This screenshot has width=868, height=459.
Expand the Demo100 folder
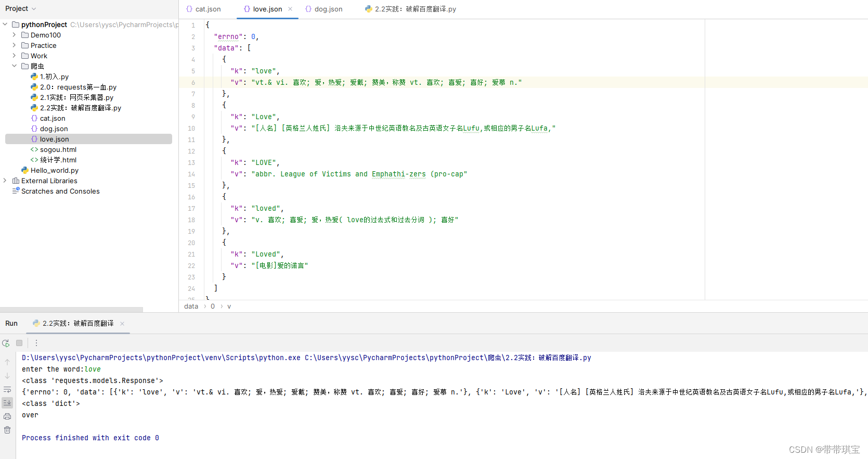[15, 35]
